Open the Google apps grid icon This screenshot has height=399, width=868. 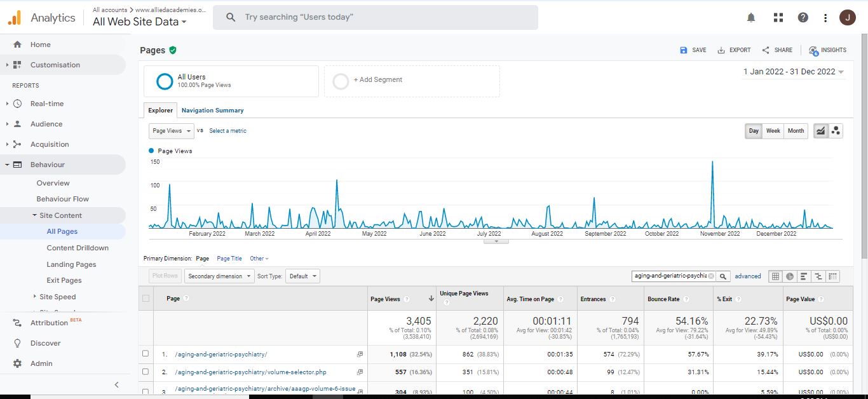pos(778,18)
